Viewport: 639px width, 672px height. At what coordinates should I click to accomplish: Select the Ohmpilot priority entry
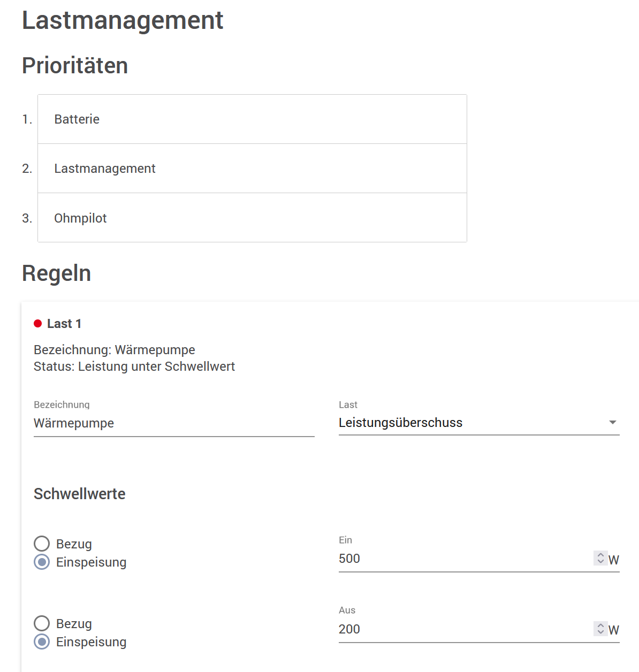click(252, 218)
